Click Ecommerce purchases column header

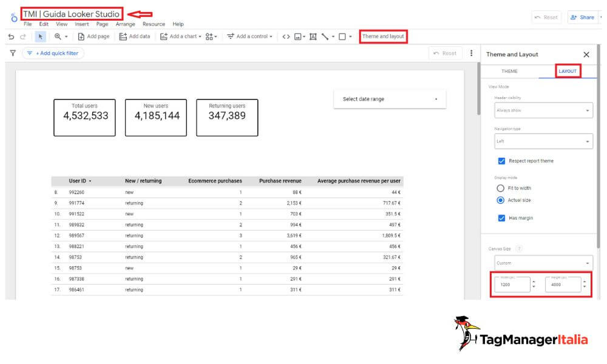[x=215, y=181]
